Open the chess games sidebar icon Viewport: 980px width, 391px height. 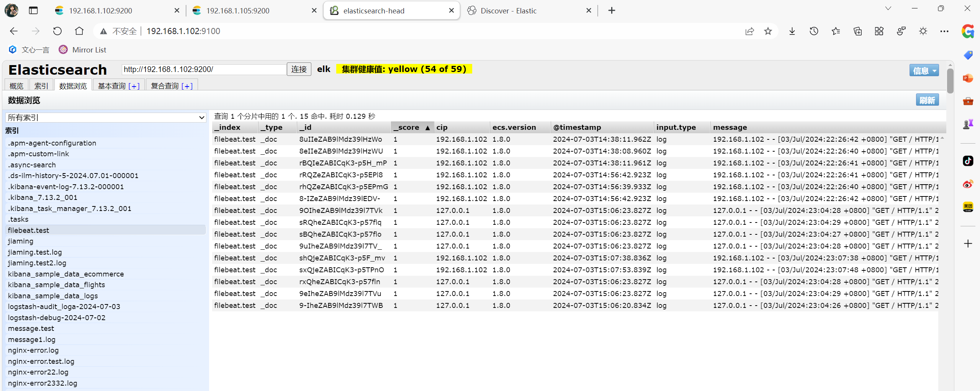pyautogui.click(x=968, y=124)
